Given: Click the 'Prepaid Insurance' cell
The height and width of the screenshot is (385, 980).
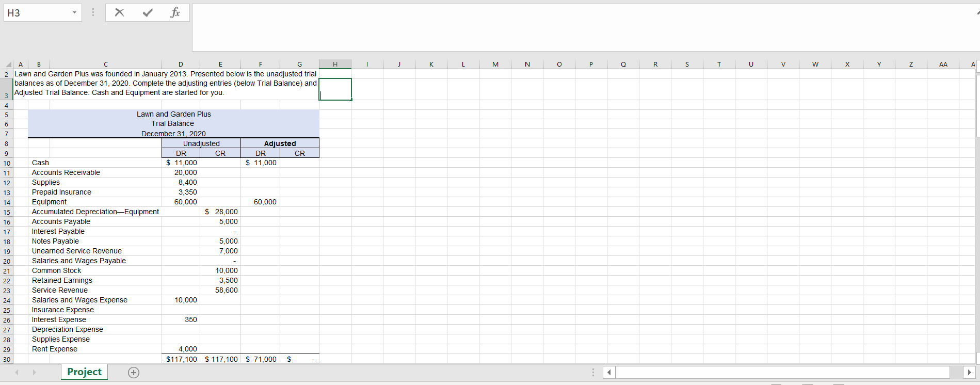Looking at the screenshot, I should [61, 192].
